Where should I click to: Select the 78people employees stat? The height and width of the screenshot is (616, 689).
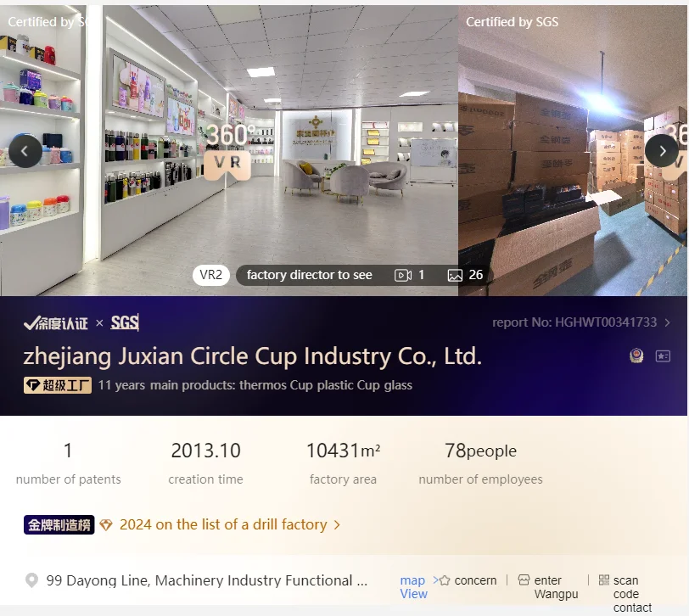point(481,464)
